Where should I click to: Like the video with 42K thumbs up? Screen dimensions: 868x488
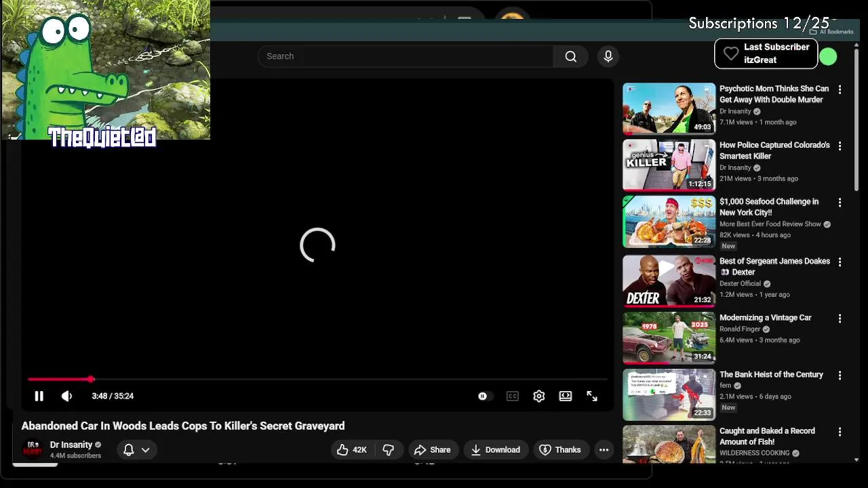coord(352,449)
